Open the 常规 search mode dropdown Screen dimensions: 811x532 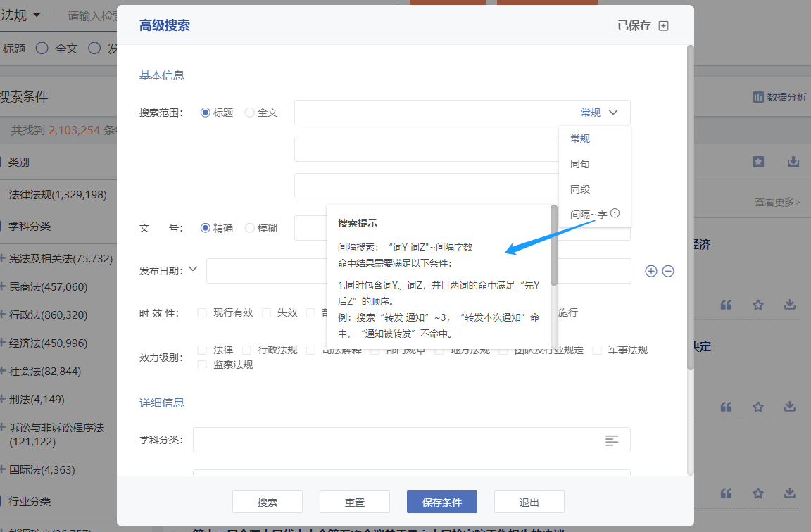tap(599, 113)
